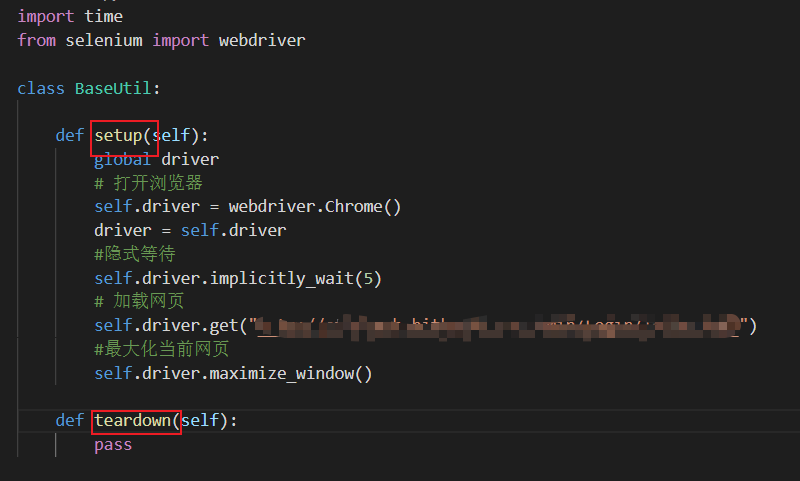800x481 pixels.
Task: Click the comment '#最大化当前网页'
Action: [x=161, y=349]
